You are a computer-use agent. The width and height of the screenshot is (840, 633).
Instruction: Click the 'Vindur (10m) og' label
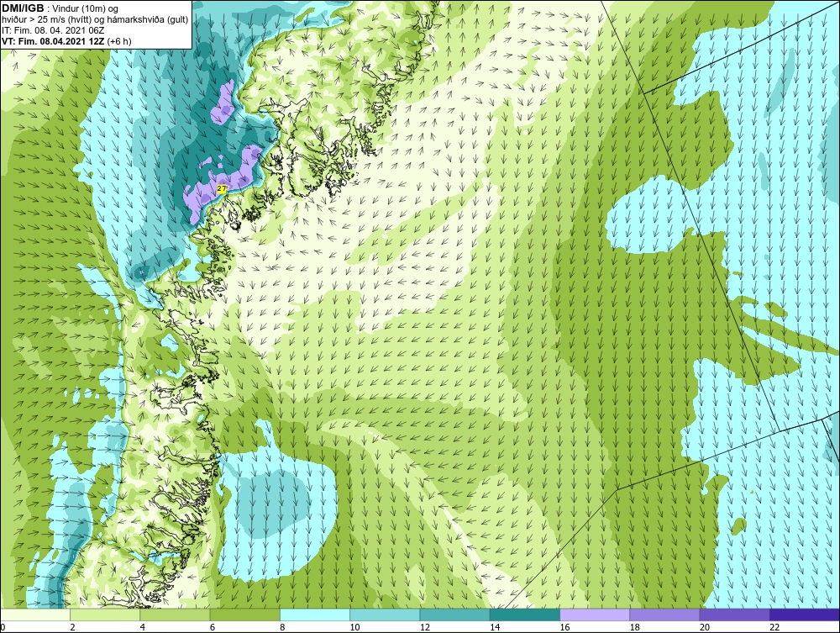[86, 8]
